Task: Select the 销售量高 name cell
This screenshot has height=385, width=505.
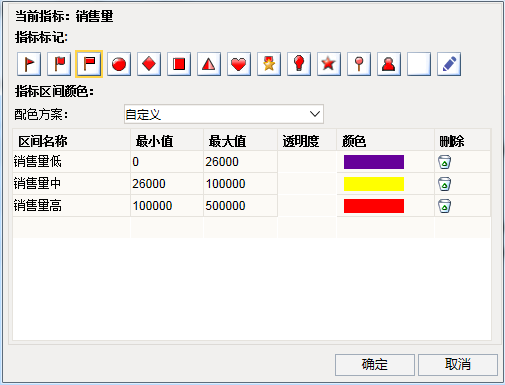Action: [71, 206]
